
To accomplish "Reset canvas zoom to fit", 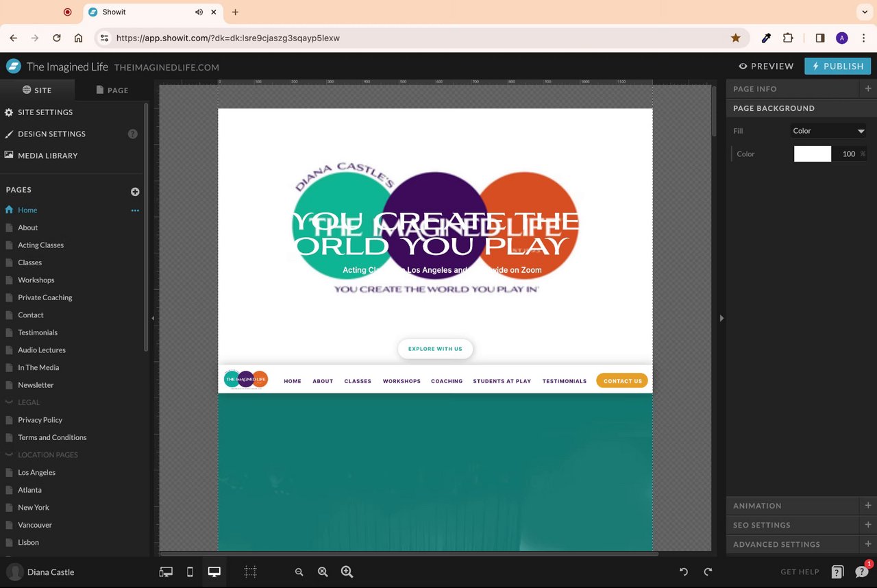I will 323,572.
